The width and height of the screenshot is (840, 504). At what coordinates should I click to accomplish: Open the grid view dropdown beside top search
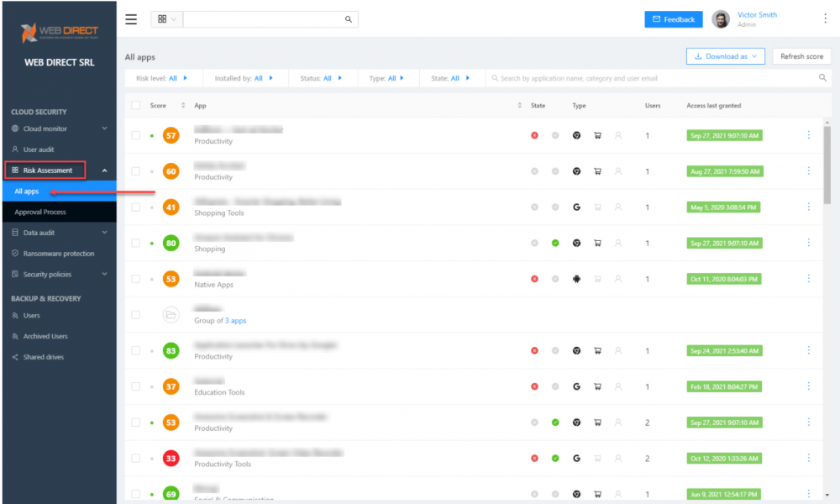[x=166, y=19]
